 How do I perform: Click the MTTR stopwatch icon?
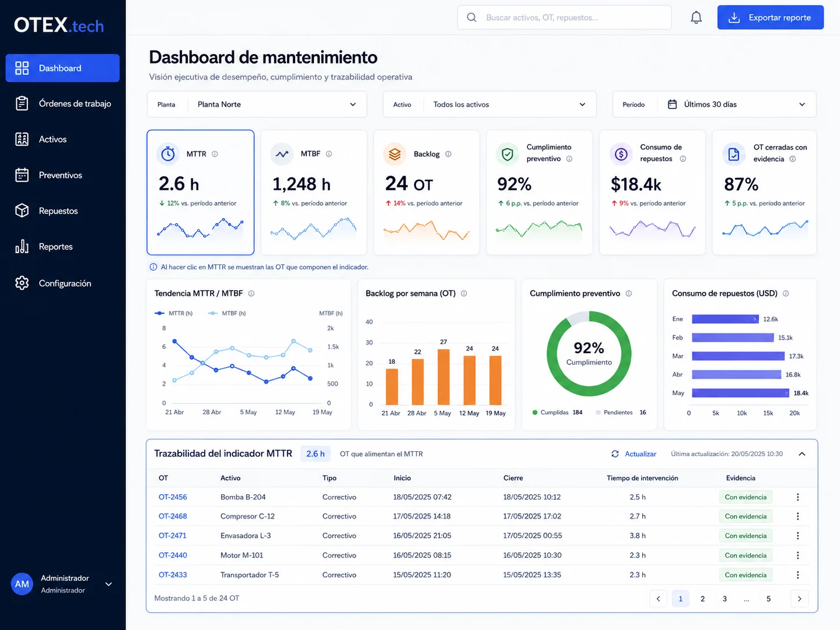[x=168, y=154]
